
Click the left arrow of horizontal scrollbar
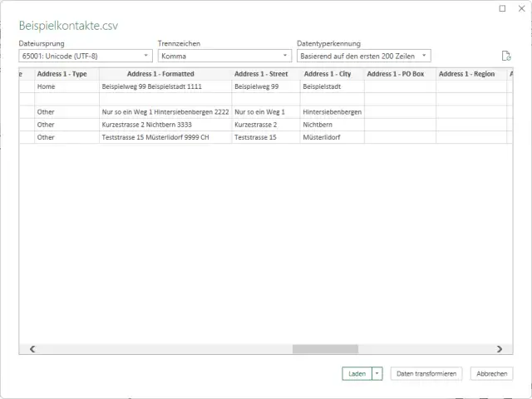pos(32,349)
